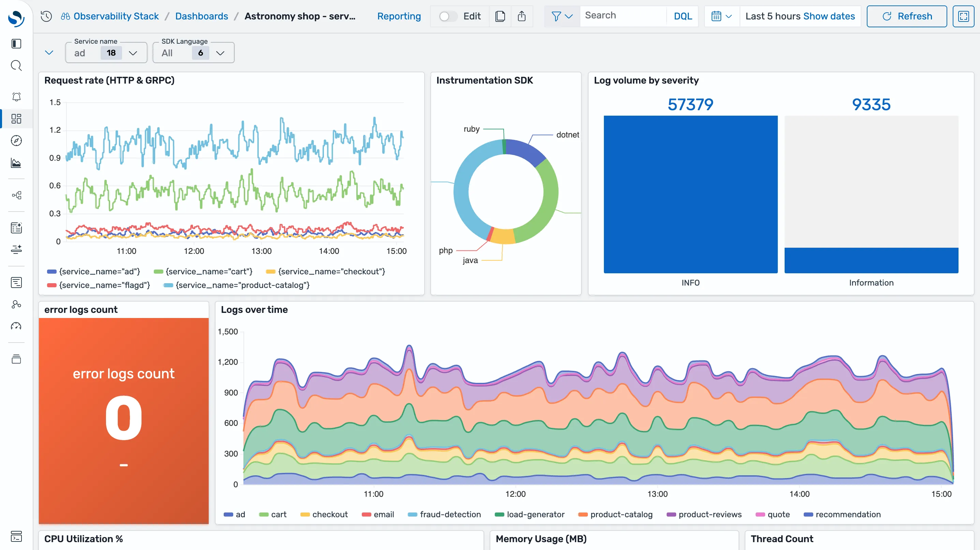Toggle cart series in request rate legend
This screenshot has width=980, height=550.
point(203,271)
